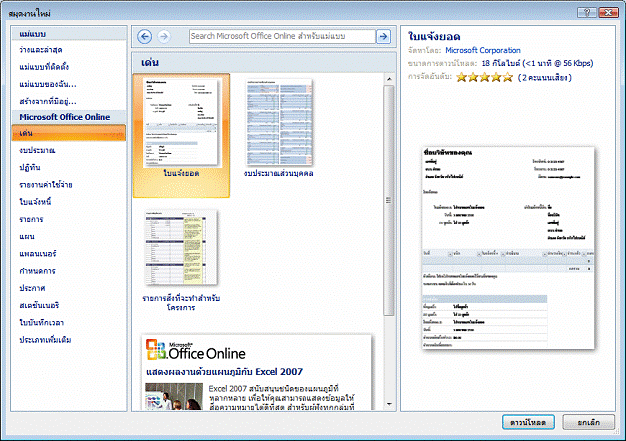Open Help with the question mark button

[587, 12]
